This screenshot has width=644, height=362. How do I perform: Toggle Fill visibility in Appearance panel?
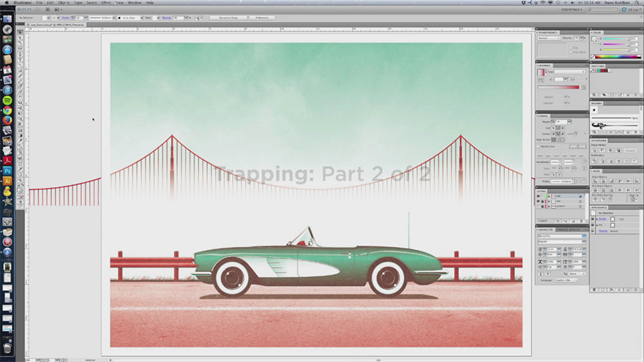point(593,225)
